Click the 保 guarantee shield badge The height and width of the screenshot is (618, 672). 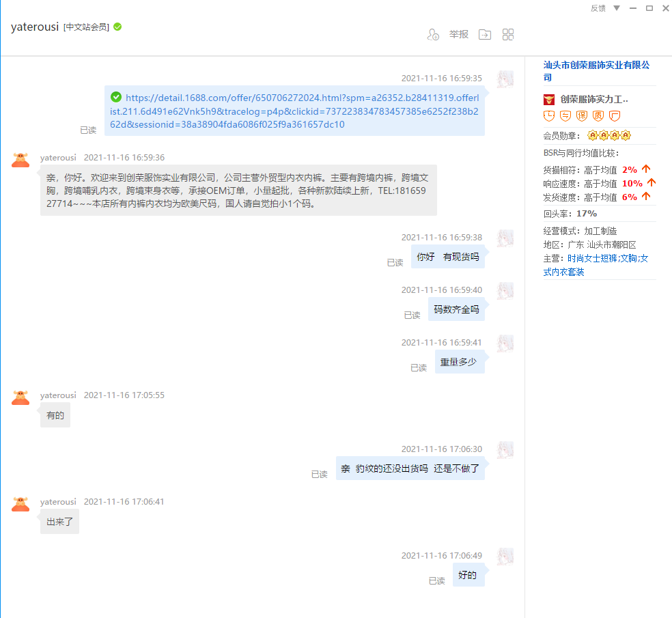tap(581, 115)
